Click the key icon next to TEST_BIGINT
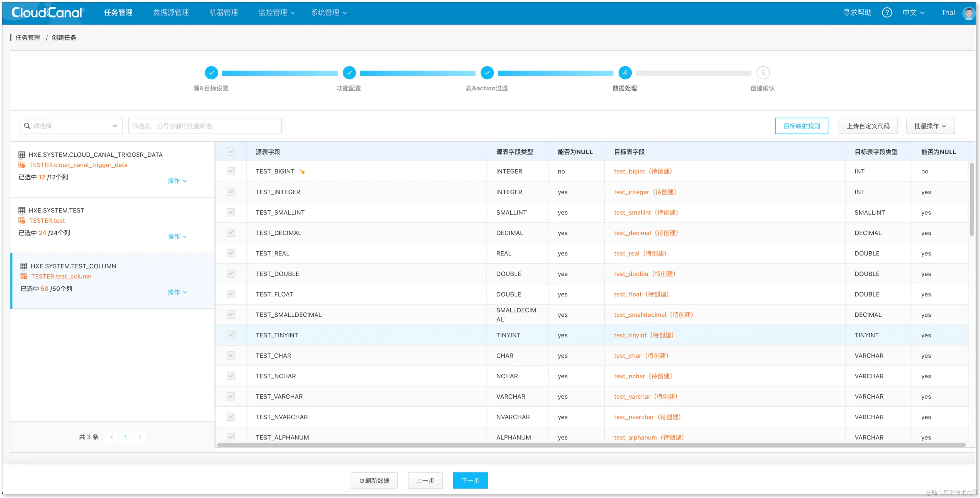The image size is (980, 498). [x=302, y=171]
